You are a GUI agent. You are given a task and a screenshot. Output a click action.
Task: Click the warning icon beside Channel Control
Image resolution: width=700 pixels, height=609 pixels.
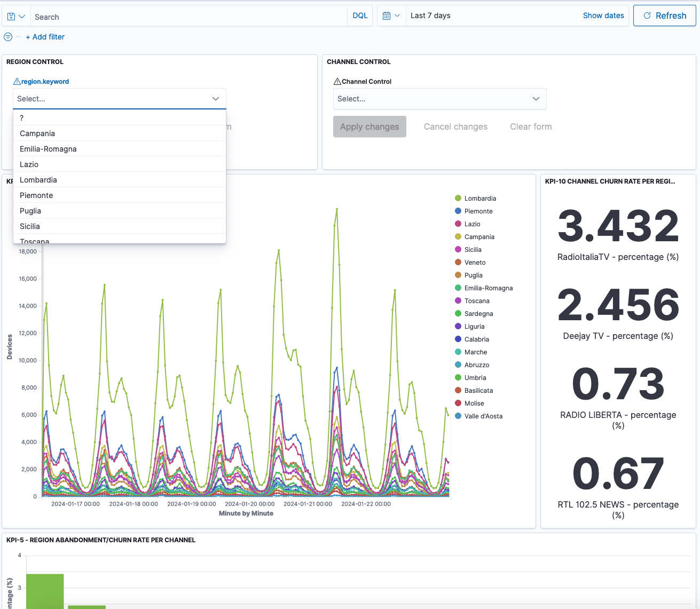[x=337, y=82]
